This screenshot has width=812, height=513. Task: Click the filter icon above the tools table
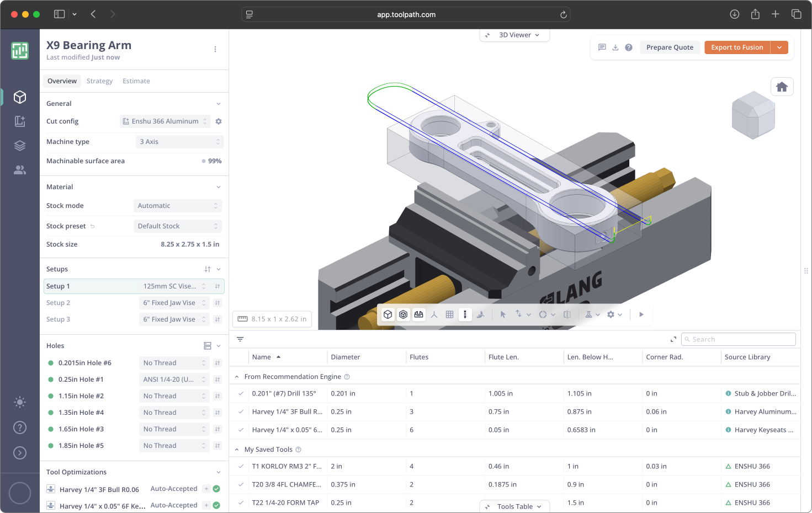pyautogui.click(x=240, y=339)
